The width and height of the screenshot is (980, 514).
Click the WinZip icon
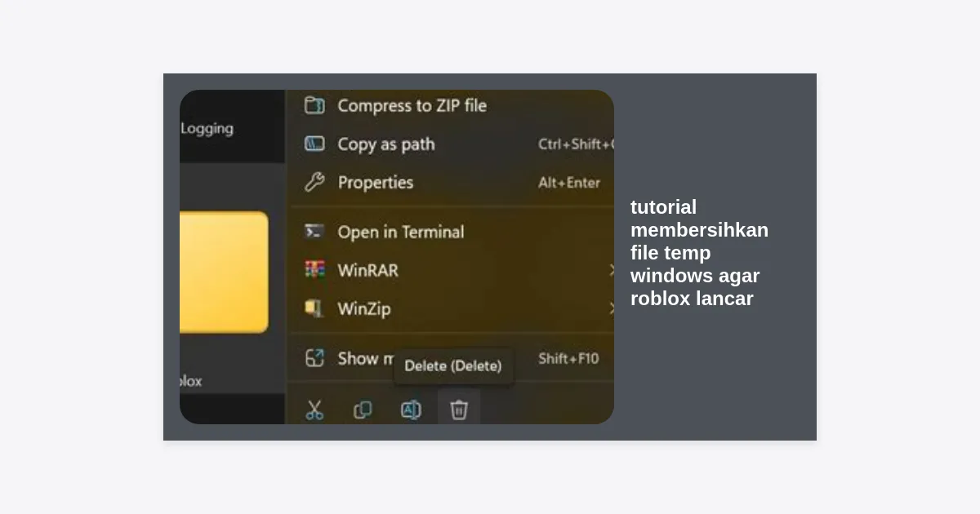(x=314, y=308)
